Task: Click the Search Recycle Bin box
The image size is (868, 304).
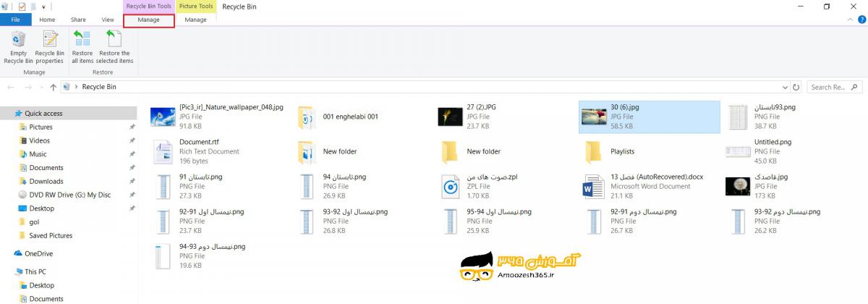Action: tap(832, 87)
